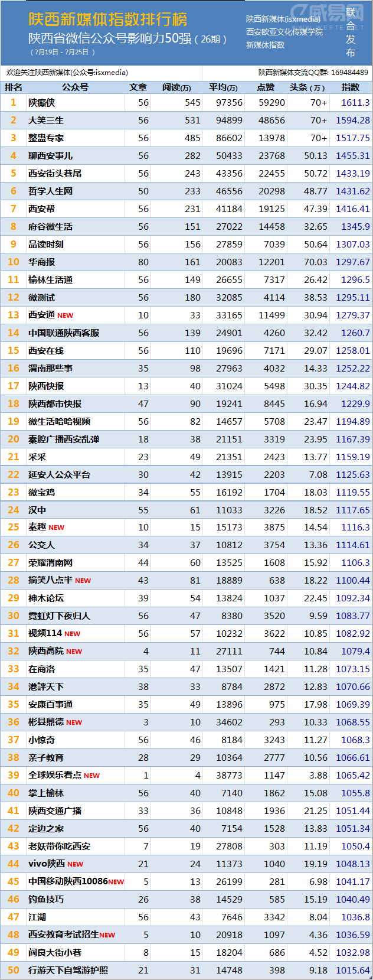Click the 点赞 column header
Screen dimensions: 373x980
coord(266,87)
